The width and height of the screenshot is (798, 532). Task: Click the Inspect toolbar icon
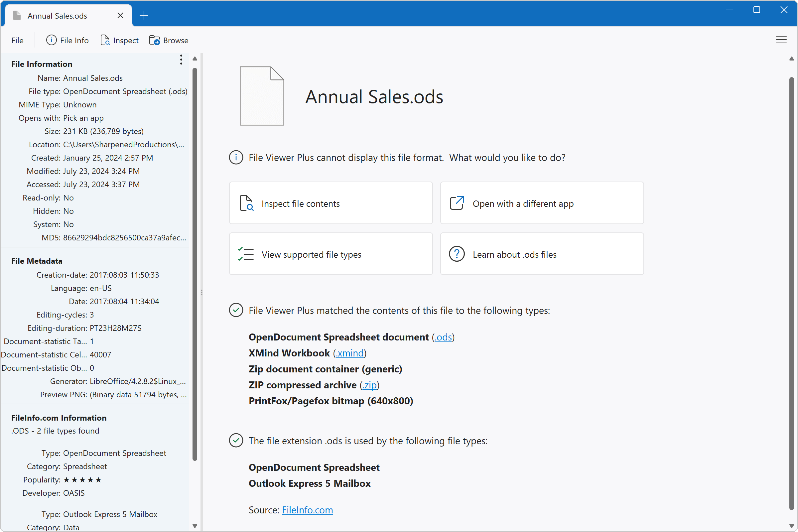tap(105, 40)
